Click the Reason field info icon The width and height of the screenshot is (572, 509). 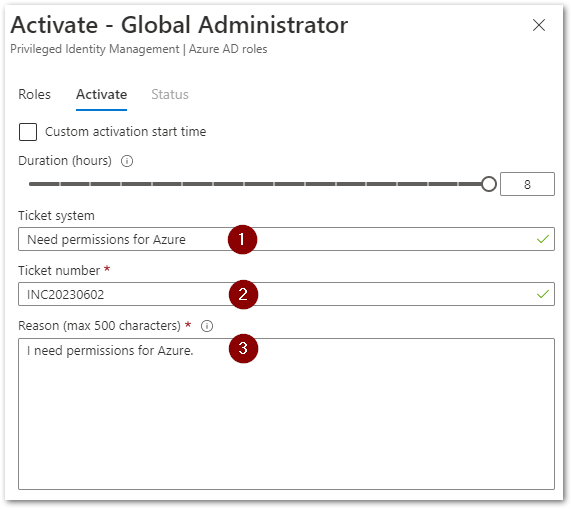[x=207, y=326]
